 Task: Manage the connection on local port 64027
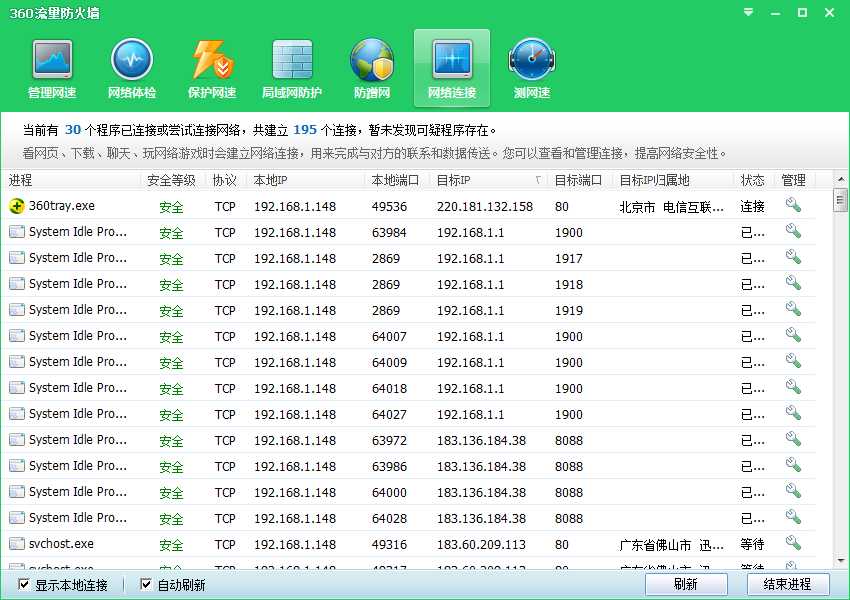pos(793,413)
